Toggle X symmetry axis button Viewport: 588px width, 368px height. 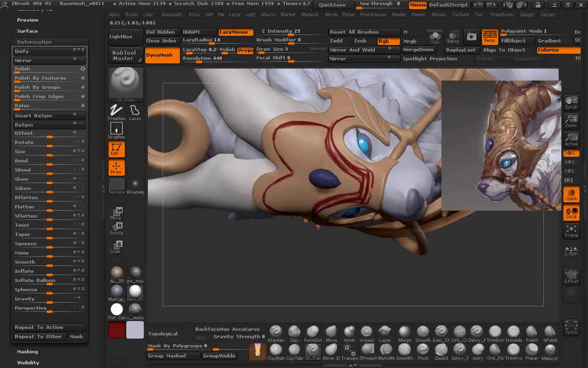(x=571, y=153)
